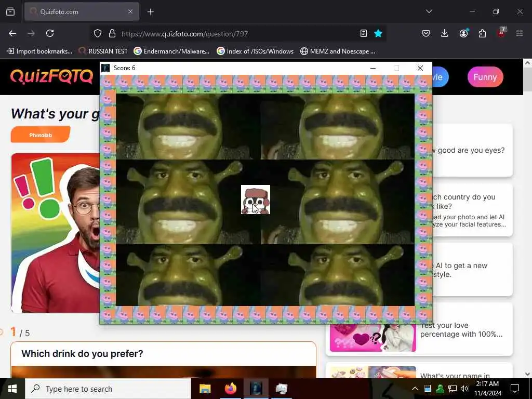Viewport: 532px width, 399px height.
Task: Open the network tray icon
Action: click(453, 389)
